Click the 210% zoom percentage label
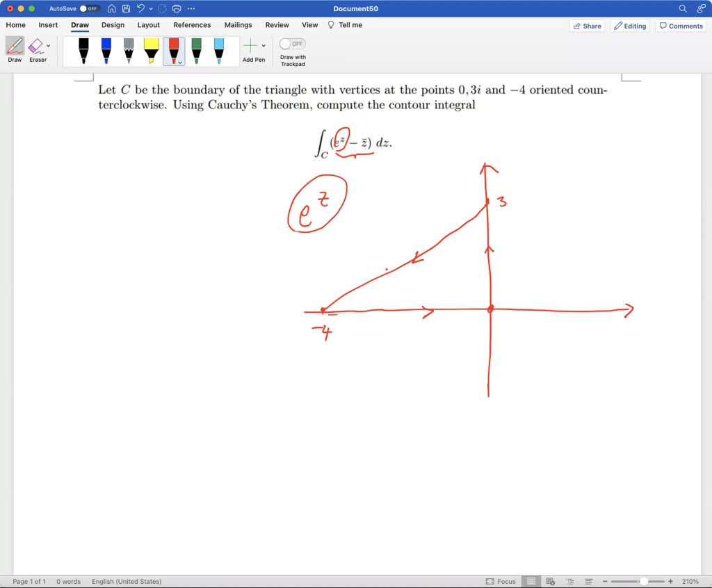Image resolution: width=712 pixels, height=588 pixels. tap(690, 581)
